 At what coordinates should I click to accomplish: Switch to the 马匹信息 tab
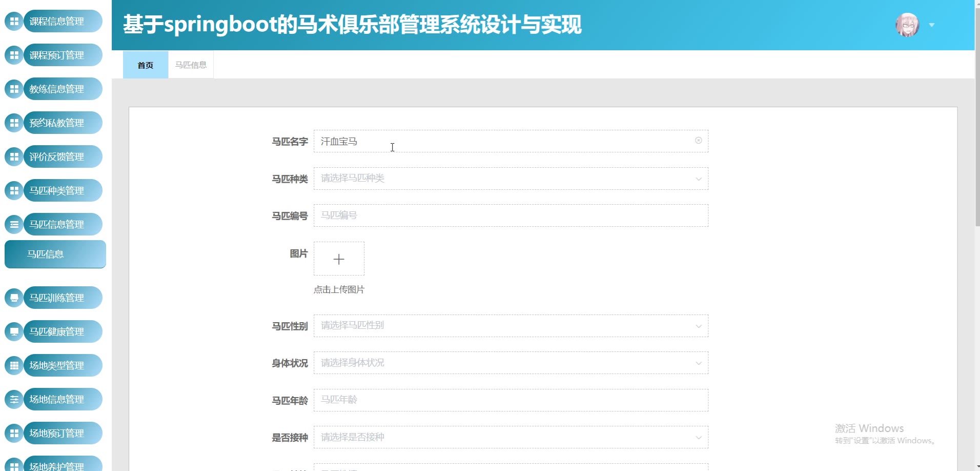tap(191, 65)
